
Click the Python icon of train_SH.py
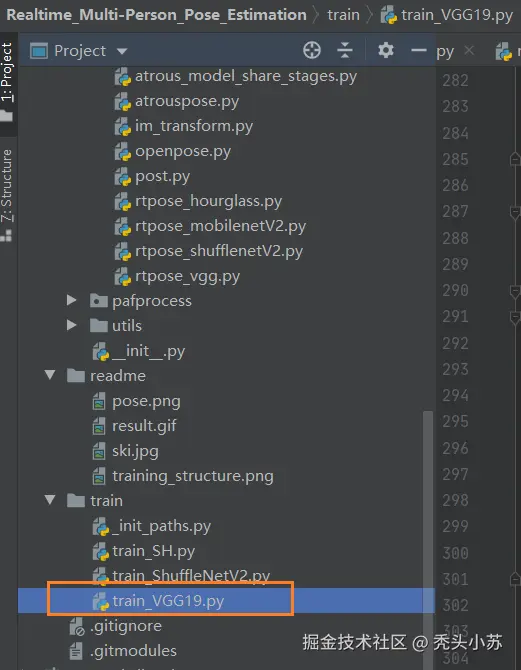[101, 551]
